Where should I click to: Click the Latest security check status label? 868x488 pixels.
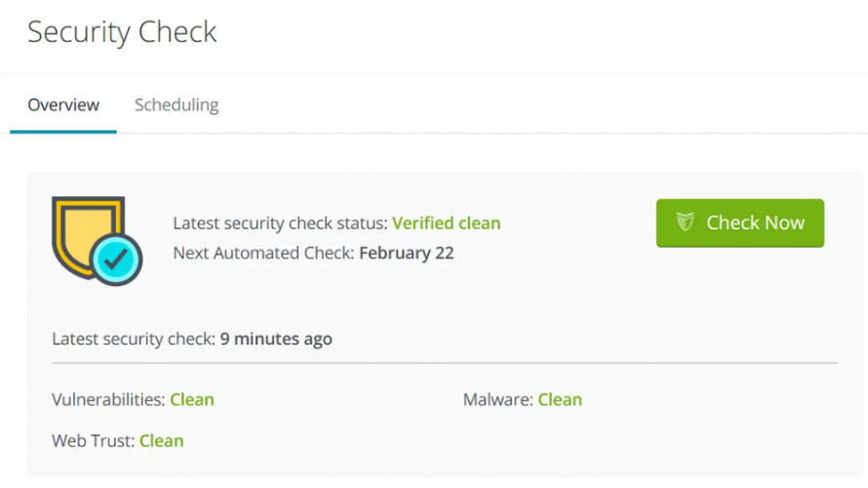(280, 224)
